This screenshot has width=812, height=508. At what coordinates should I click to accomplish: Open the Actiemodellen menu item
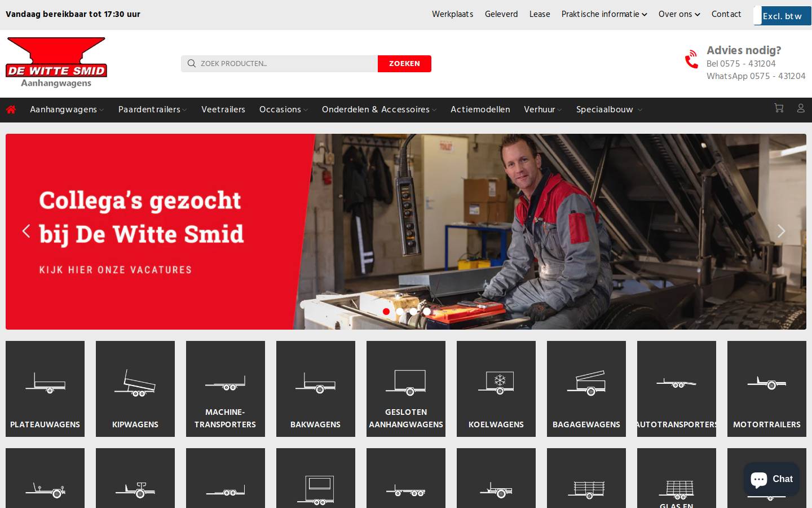click(480, 110)
